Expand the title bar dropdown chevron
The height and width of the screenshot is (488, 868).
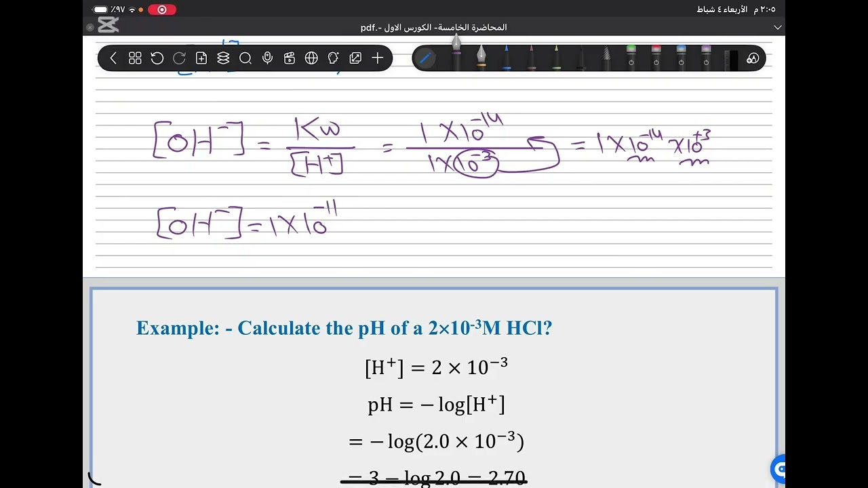[778, 27]
